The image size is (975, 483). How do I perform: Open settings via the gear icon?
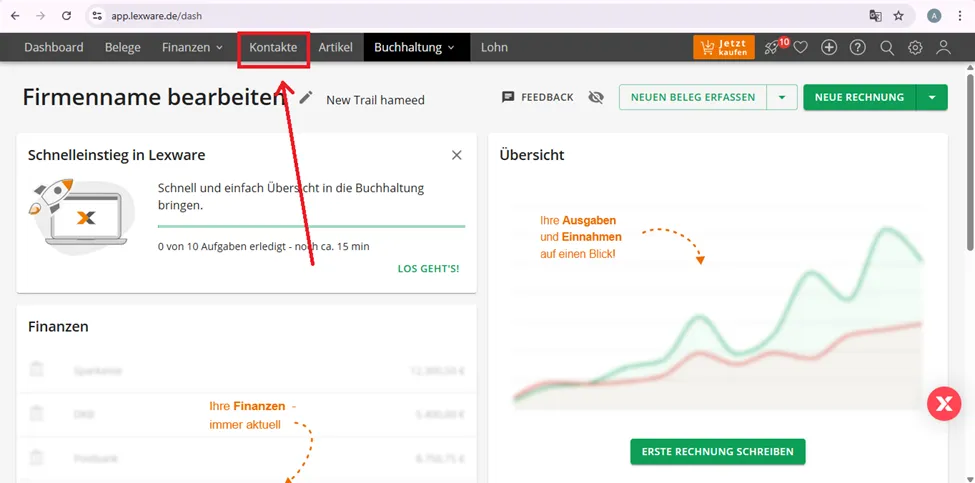[x=915, y=47]
